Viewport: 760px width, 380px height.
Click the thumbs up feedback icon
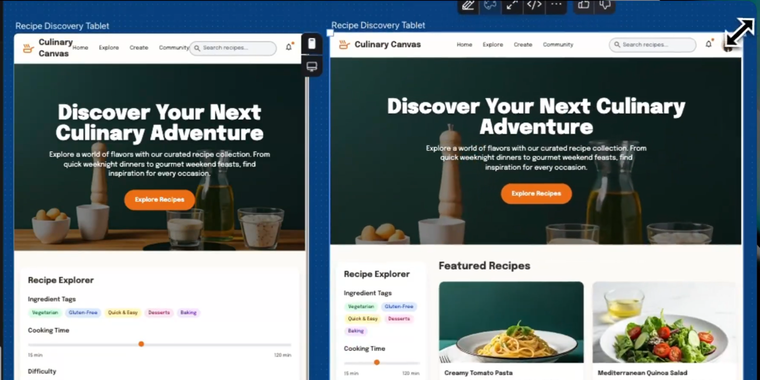pyautogui.click(x=584, y=5)
